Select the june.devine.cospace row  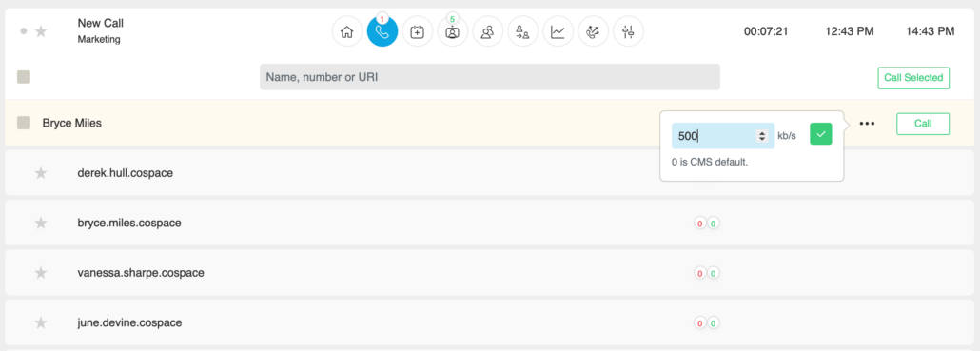tap(489, 322)
